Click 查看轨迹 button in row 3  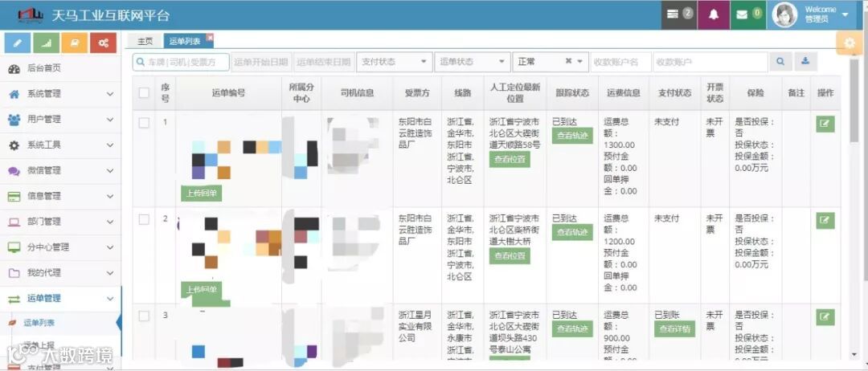(572, 328)
